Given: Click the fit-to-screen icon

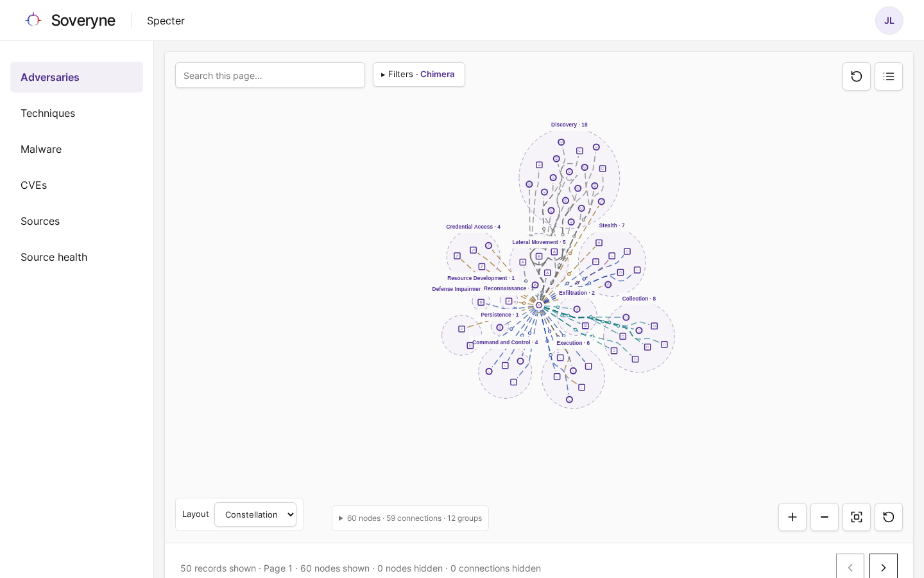Looking at the screenshot, I should pos(857,517).
